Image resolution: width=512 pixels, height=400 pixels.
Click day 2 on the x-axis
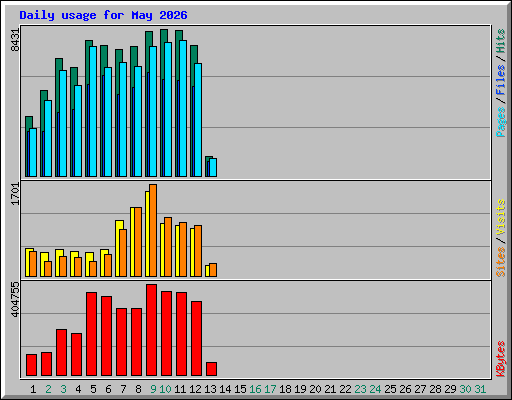(x=48, y=389)
